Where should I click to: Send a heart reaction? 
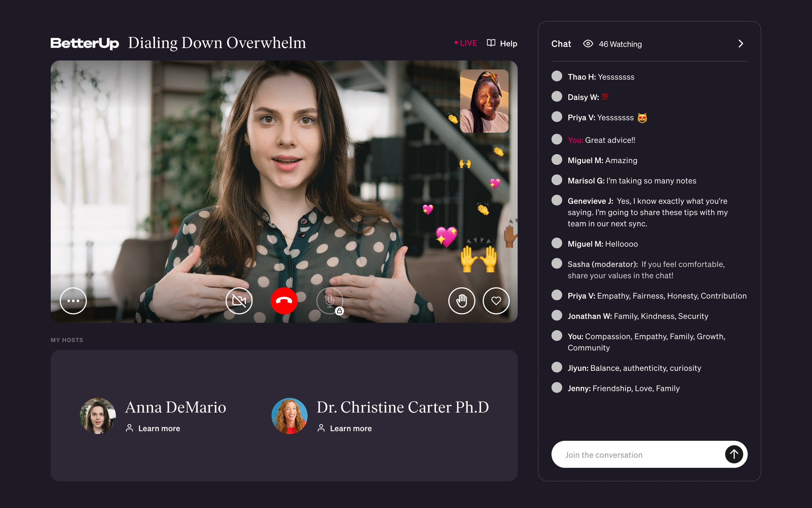496,301
